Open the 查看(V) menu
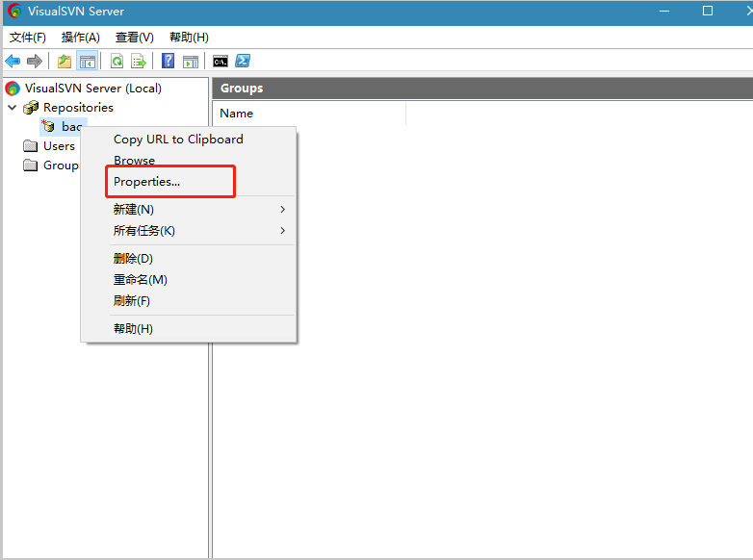Image resolution: width=753 pixels, height=560 pixels. [135, 38]
